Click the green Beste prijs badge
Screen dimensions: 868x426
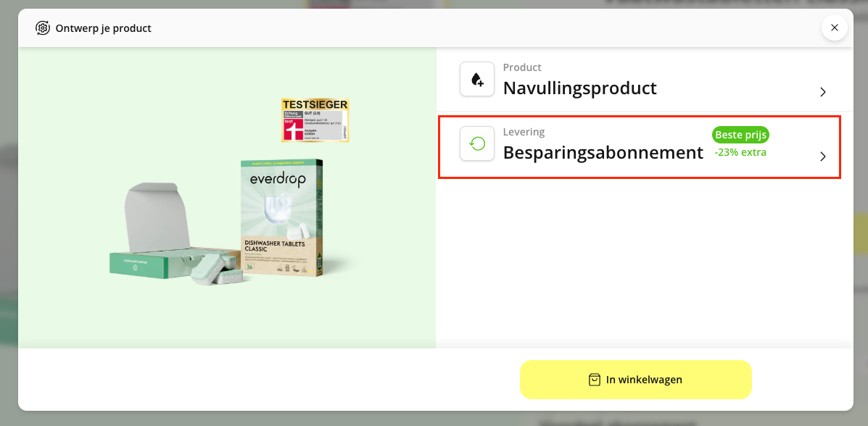tap(740, 135)
